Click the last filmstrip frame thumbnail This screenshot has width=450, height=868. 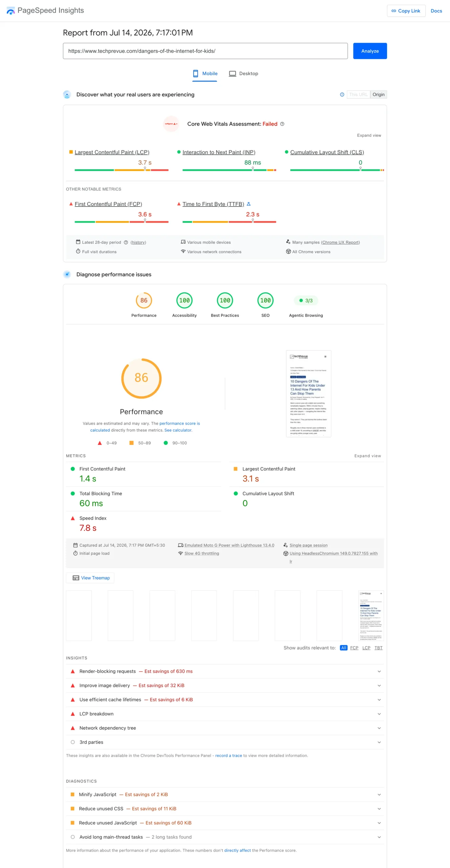tap(371, 616)
